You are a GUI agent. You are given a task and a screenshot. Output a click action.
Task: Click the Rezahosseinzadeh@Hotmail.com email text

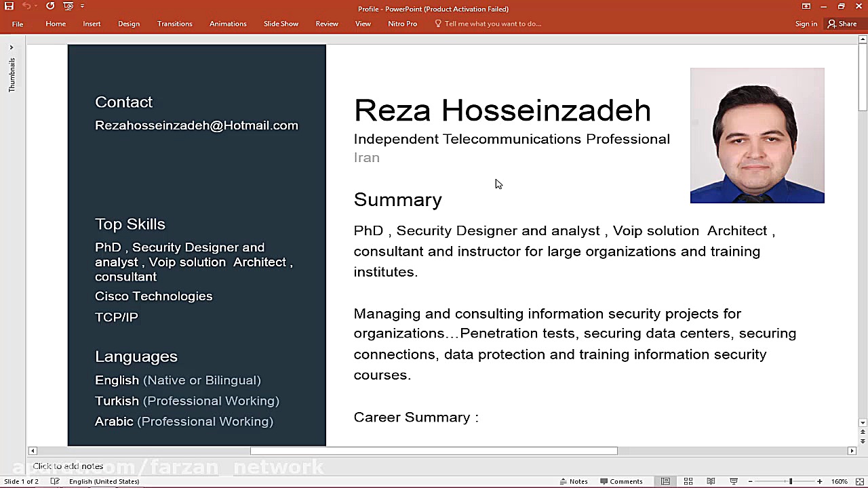click(197, 125)
